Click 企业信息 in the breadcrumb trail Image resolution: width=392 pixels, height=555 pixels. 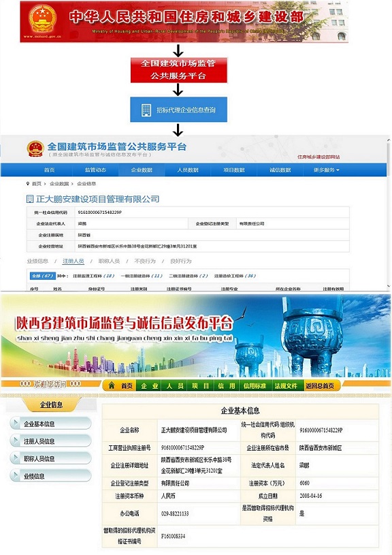tap(86, 184)
